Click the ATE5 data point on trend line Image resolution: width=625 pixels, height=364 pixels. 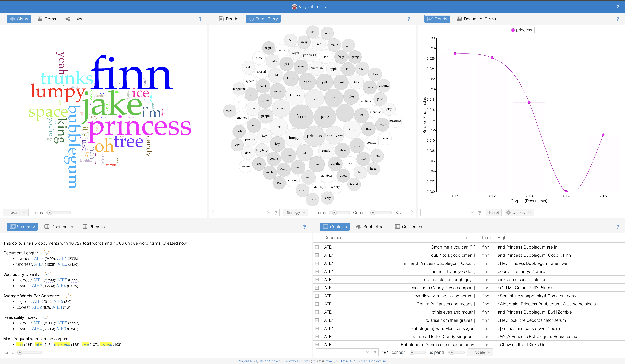tap(603, 135)
